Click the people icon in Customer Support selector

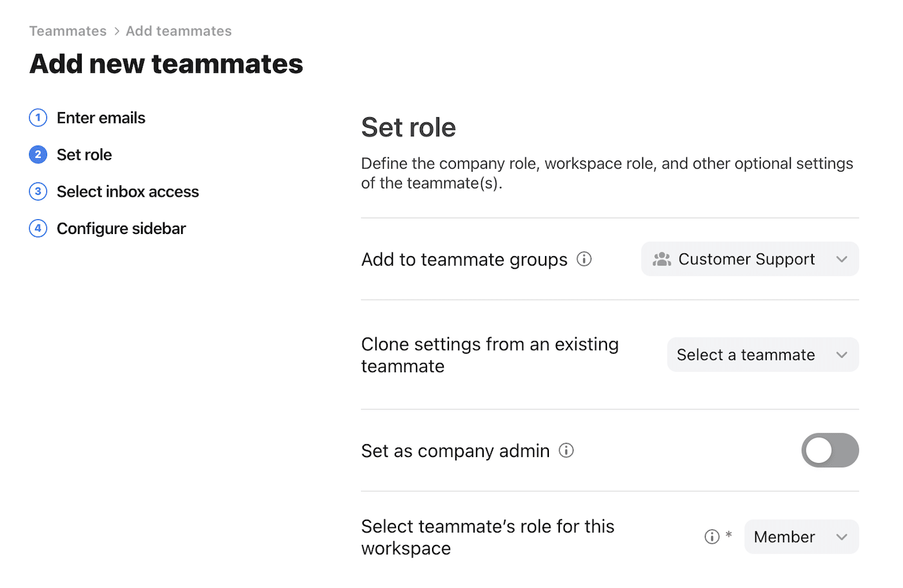pos(661,259)
